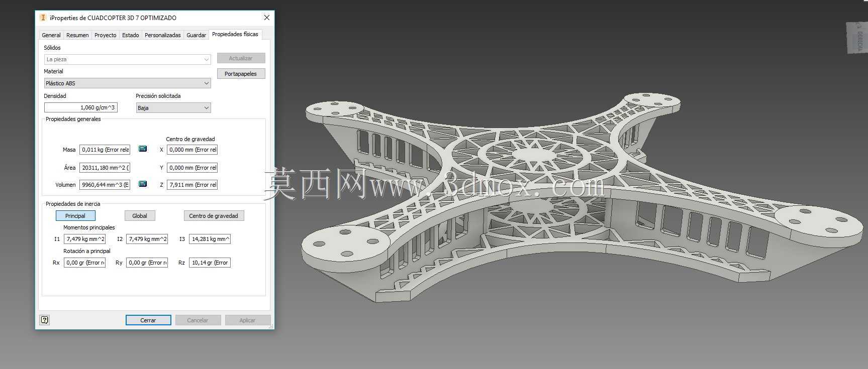
Task: Close the iProperties dialog with X
Action: pos(266,18)
